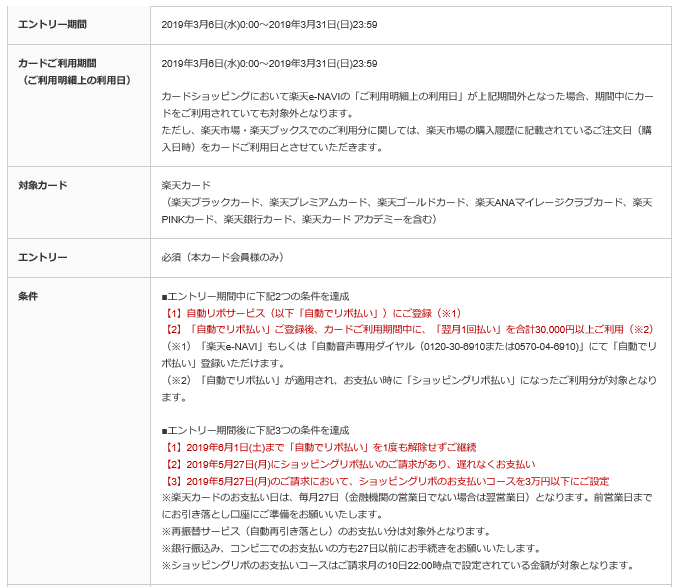The width and height of the screenshot is (681, 587).
Task: Click the line starting PINKカード、楽天銀行カード
Action: [299, 219]
